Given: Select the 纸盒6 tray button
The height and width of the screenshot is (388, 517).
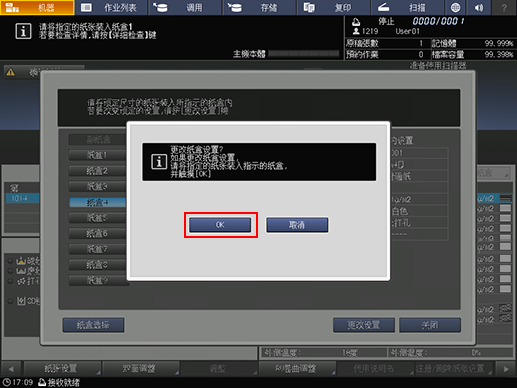Looking at the screenshot, I should 97,234.
